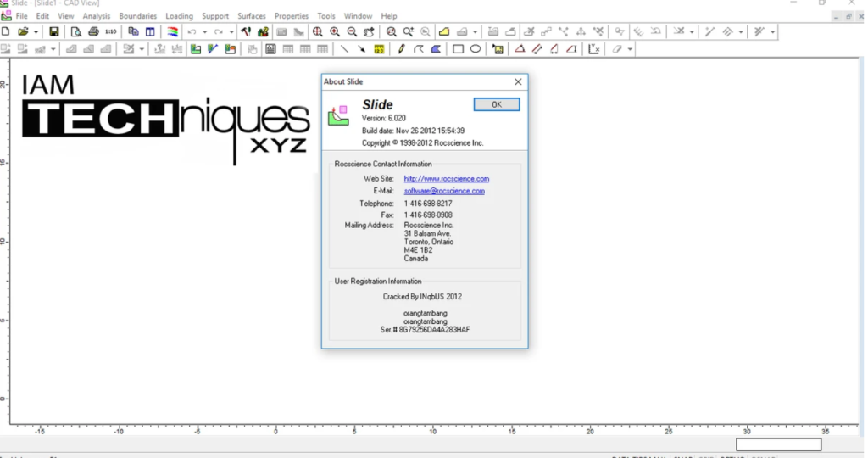The image size is (868, 458).
Task: Click the Zoom In magnifier icon
Action: (x=335, y=31)
